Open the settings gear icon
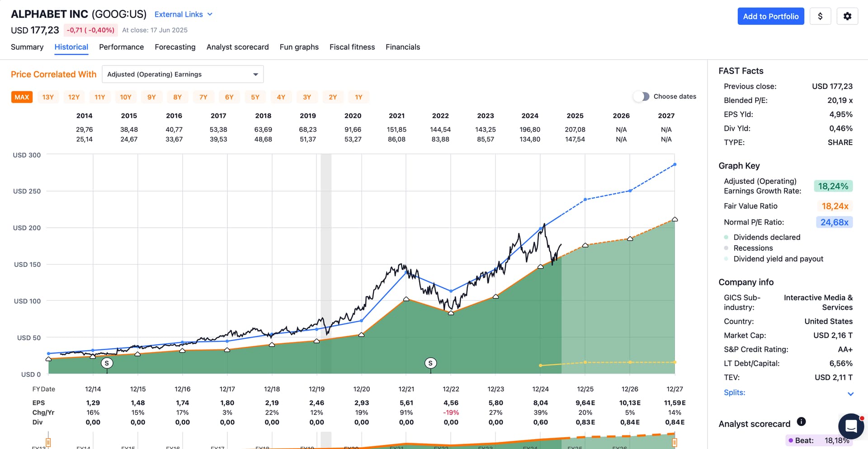The width and height of the screenshot is (868, 449). (x=847, y=16)
